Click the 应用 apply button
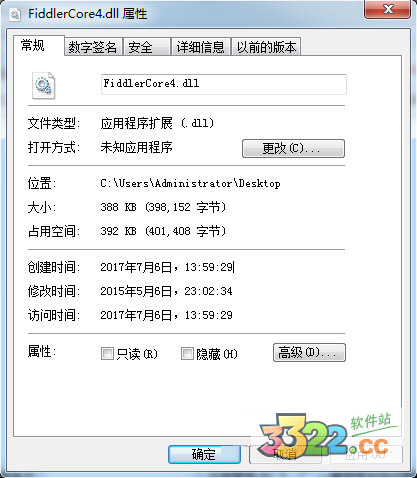Viewport: 417px width, 478px height. pos(366,454)
